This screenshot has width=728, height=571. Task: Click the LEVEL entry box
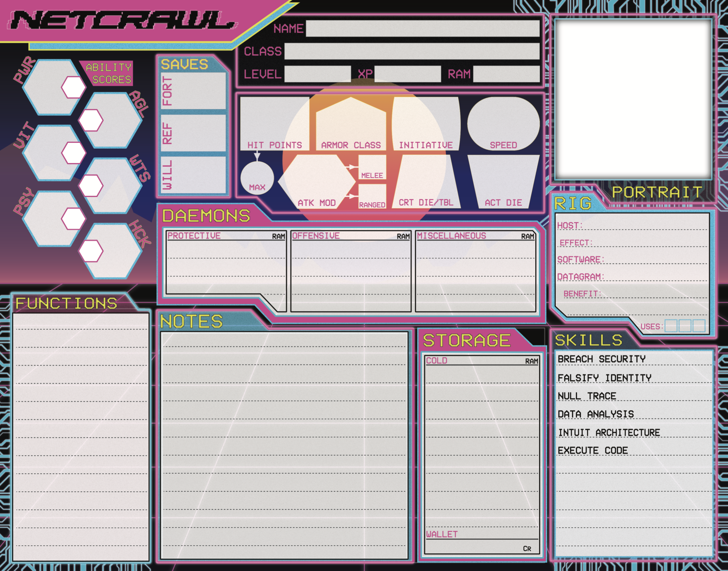tap(317, 74)
